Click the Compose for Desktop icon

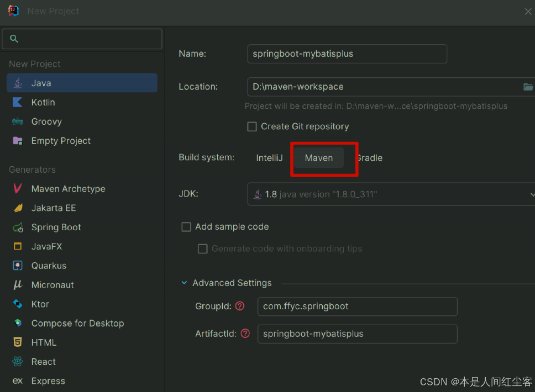18,323
